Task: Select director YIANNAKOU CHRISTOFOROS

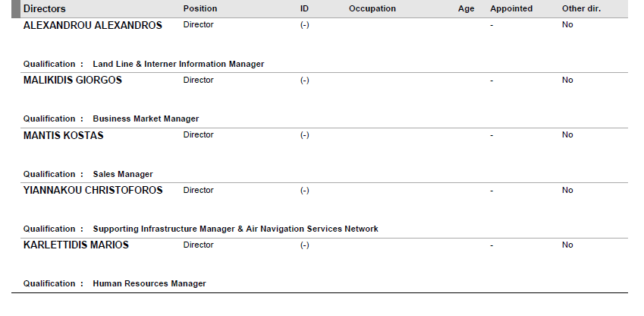Action: pyautogui.click(x=93, y=190)
